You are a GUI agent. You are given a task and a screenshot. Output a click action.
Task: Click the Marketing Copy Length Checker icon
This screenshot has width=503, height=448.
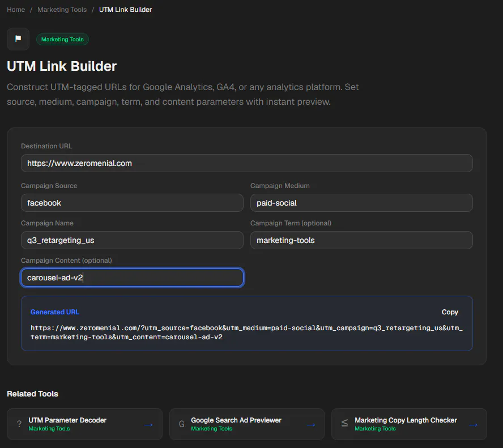[344, 423]
